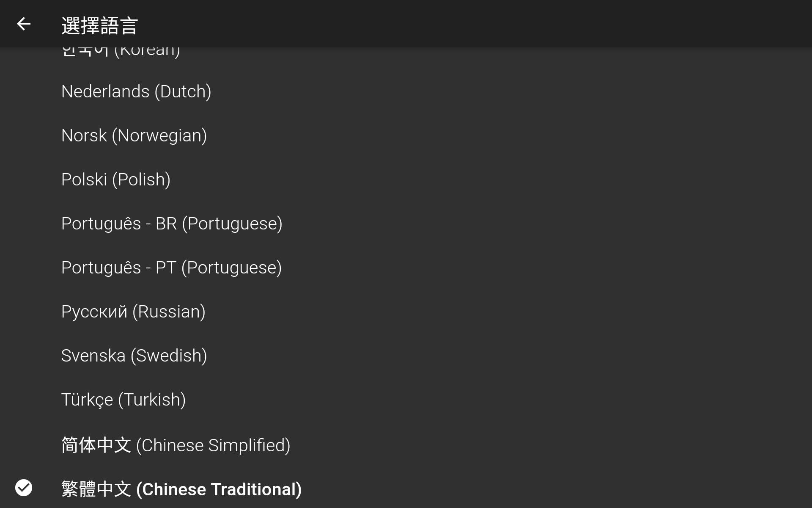Go back using the arrow icon

pos(24,24)
